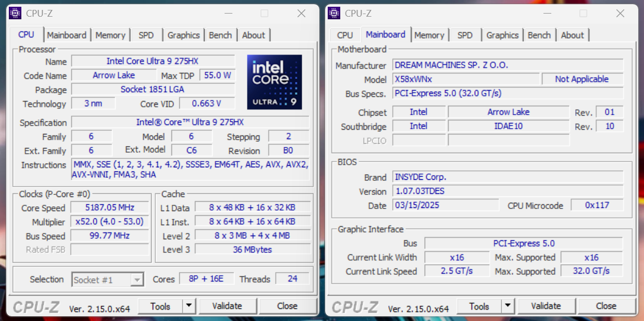644x321 pixels.
Task: Click the Core Speed value 5187.05 MHz
Action: pos(110,208)
